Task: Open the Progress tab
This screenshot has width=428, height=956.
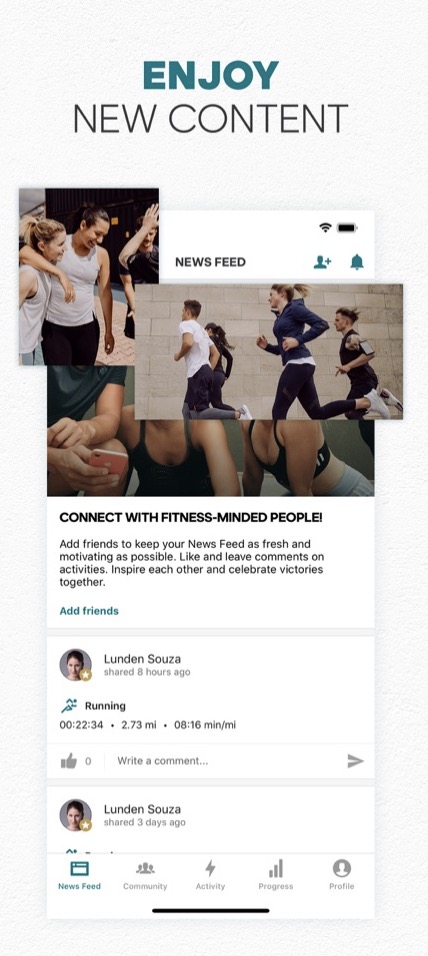Action: [x=276, y=876]
